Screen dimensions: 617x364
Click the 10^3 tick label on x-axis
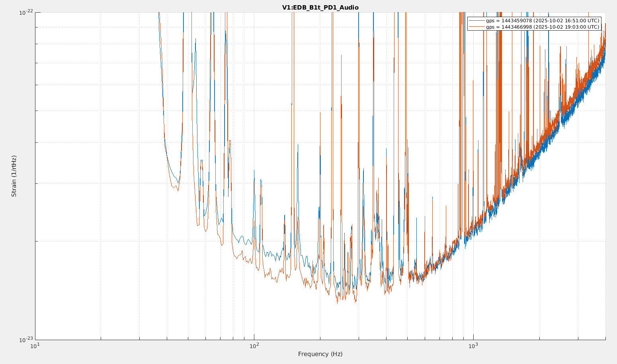pos(473,346)
